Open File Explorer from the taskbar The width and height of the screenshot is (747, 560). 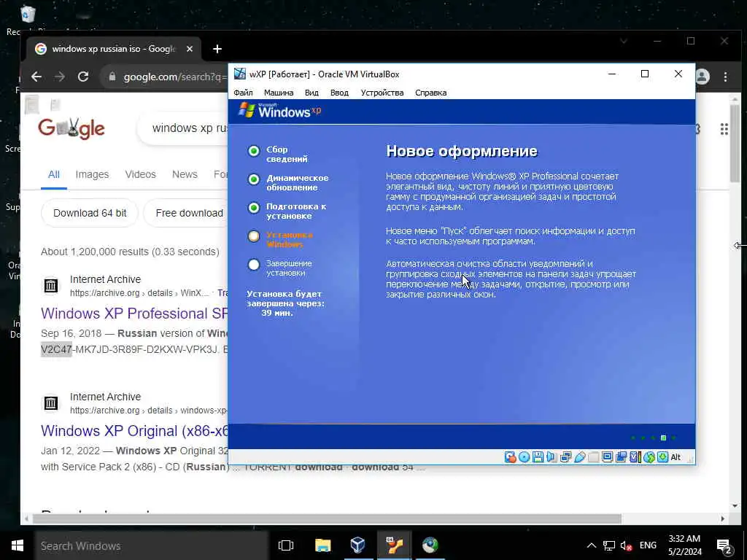tap(322, 545)
